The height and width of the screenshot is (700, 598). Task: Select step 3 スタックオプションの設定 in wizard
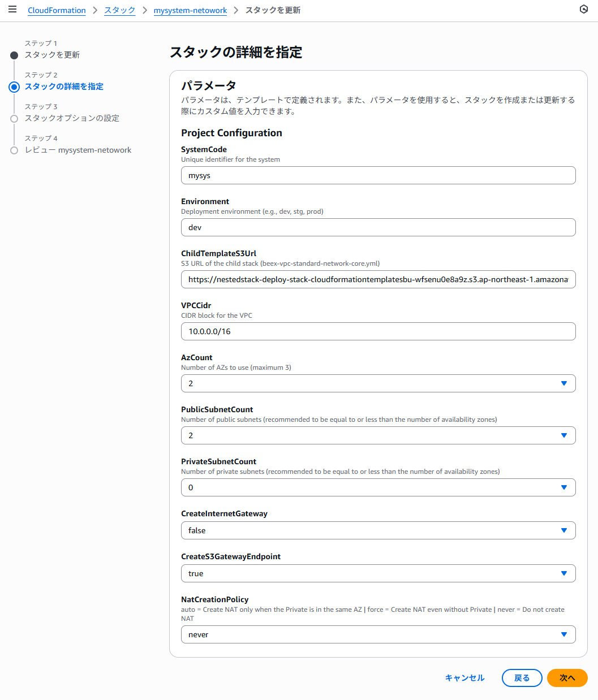pos(72,118)
